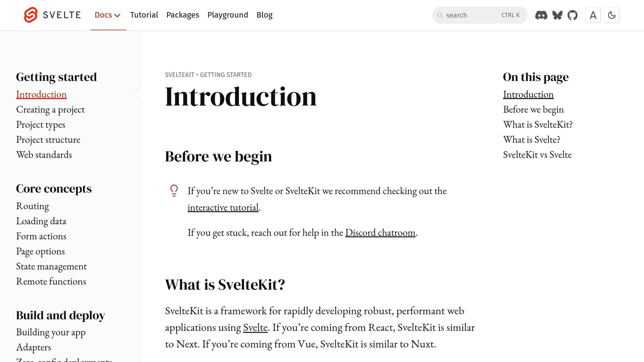Open 'Routing' under Core concepts
Viewport: 644px width, 362px height.
[32, 206]
